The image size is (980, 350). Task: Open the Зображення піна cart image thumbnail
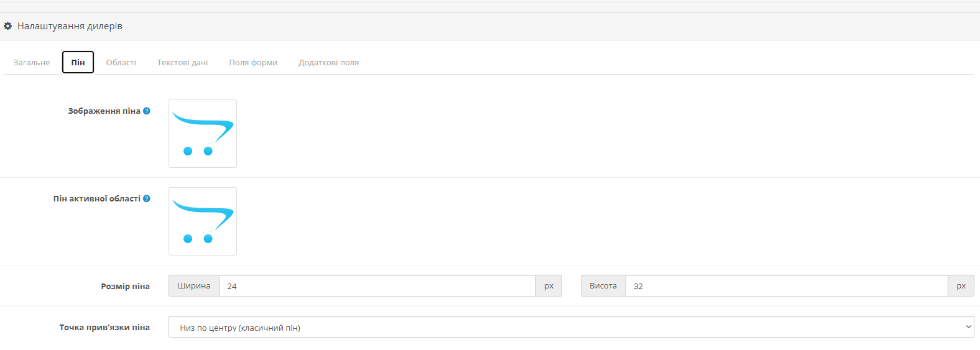(x=203, y=134)
